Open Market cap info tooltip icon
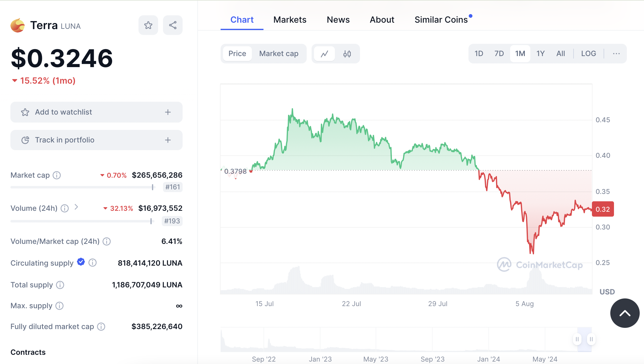This screenshot has width=644, height=364. click(x=57, y=175)
